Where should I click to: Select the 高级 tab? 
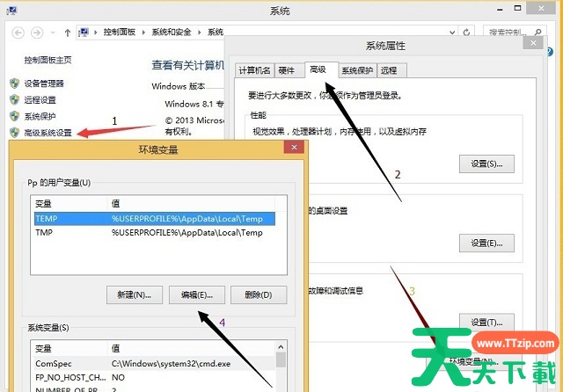(317, 69)
